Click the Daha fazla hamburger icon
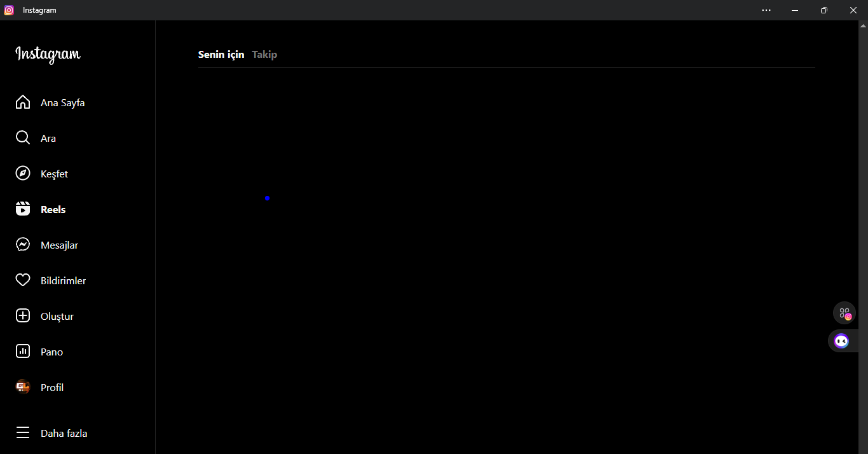Image resolution: width=868 pixels, height=454 pixels. point(23,433)
